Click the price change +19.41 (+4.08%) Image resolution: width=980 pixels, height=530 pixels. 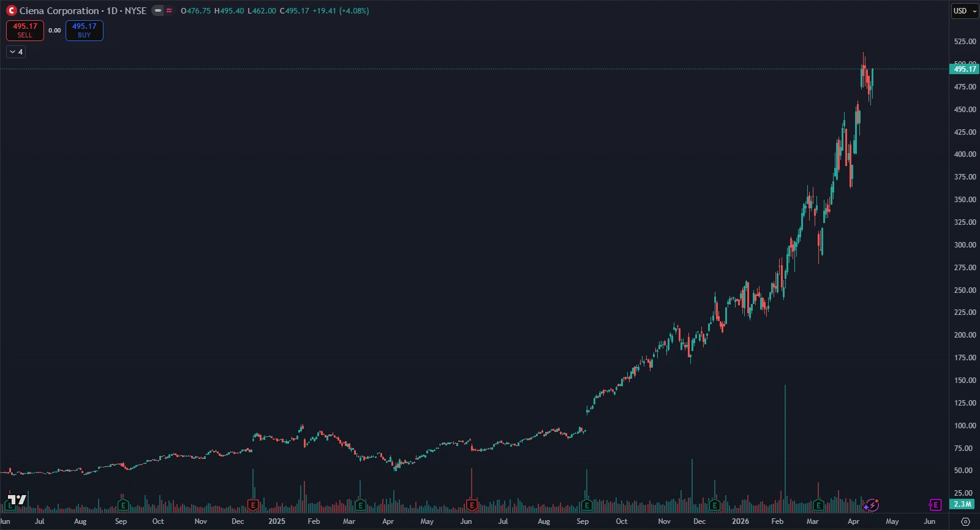[x=341, y=11]
